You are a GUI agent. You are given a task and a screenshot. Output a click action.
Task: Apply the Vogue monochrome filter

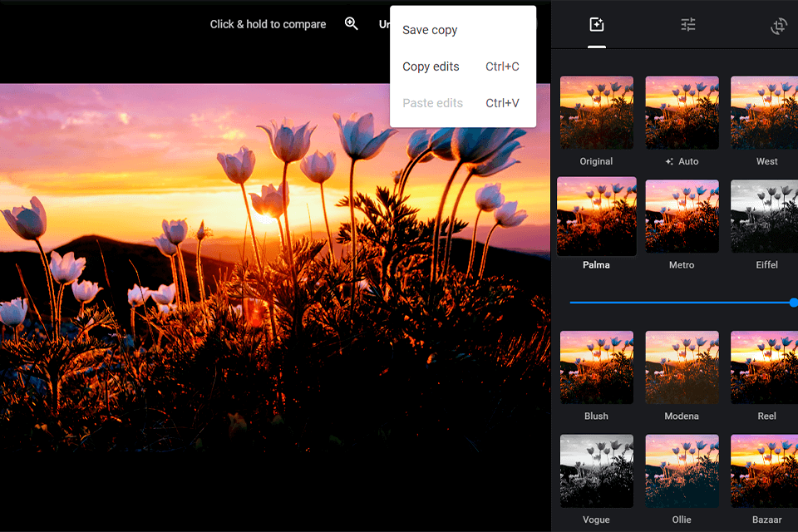point(597,471)
